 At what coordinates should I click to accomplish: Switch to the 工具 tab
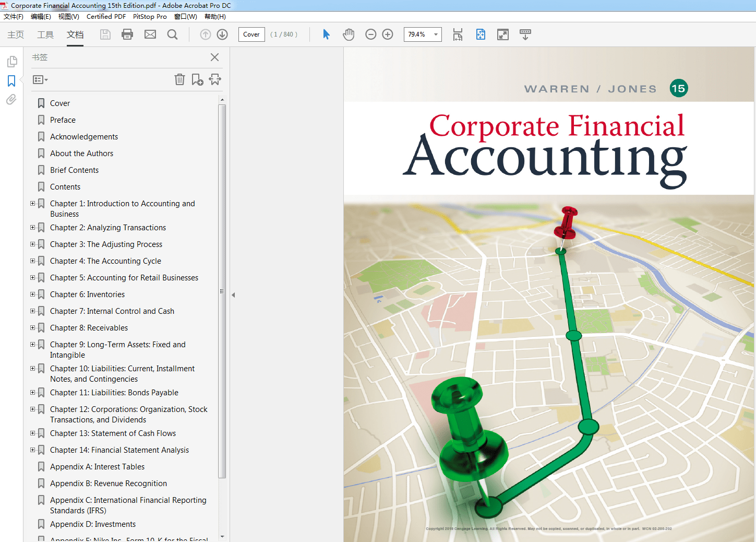(x=45, y=34)
